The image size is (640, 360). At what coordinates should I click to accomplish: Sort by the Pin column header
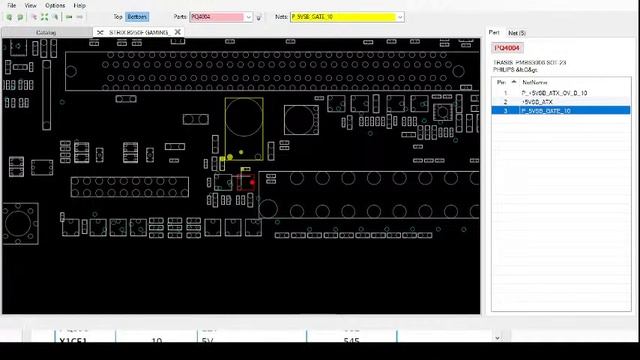[501, 82]
